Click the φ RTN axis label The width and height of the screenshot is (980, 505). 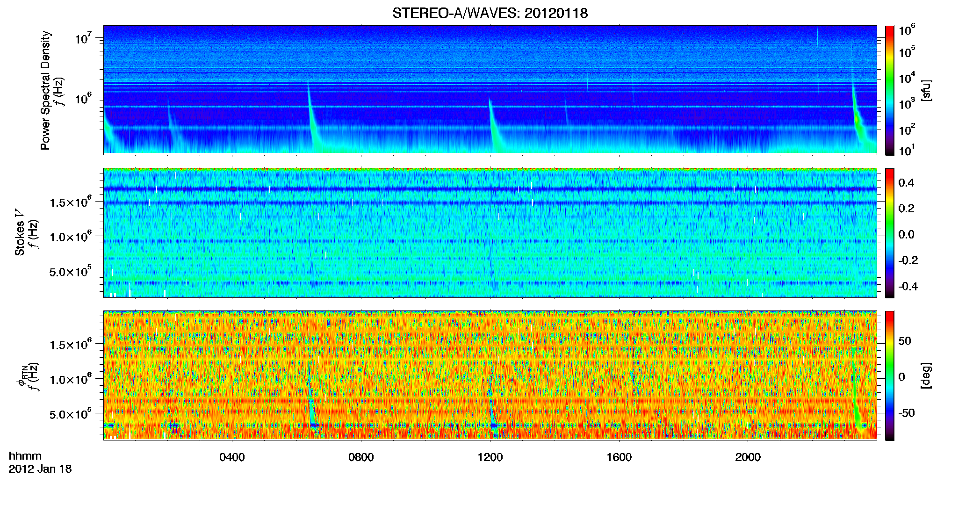pos(21,375)
